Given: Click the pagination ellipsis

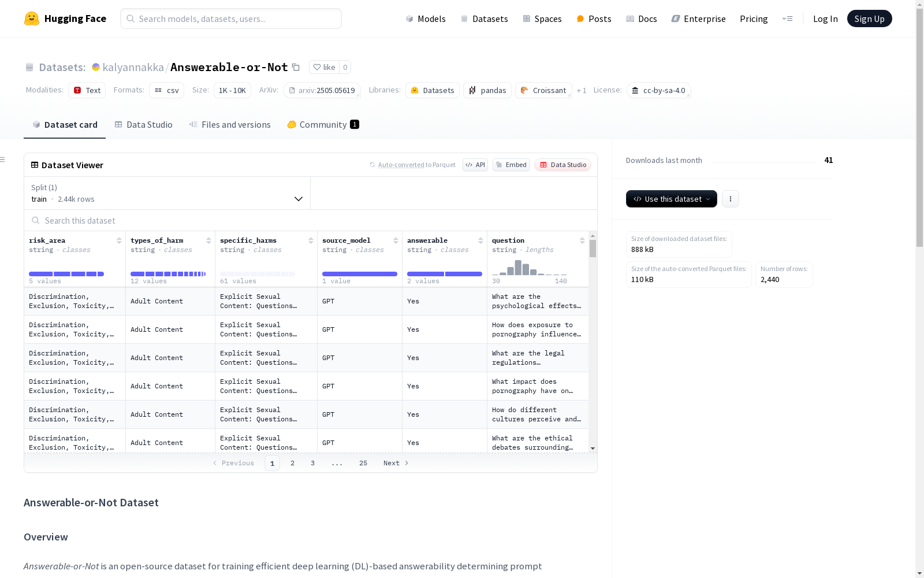Looking at the screenshot, I should (337, 463).
